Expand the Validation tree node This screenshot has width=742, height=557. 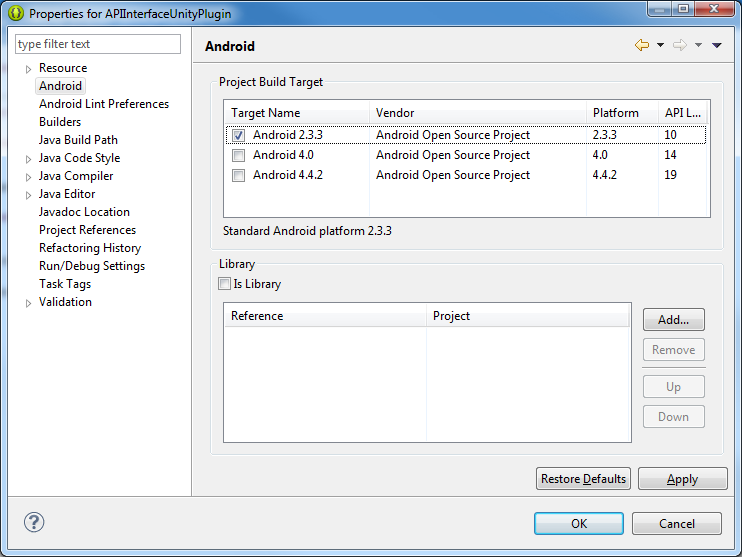tap(28, 303)
